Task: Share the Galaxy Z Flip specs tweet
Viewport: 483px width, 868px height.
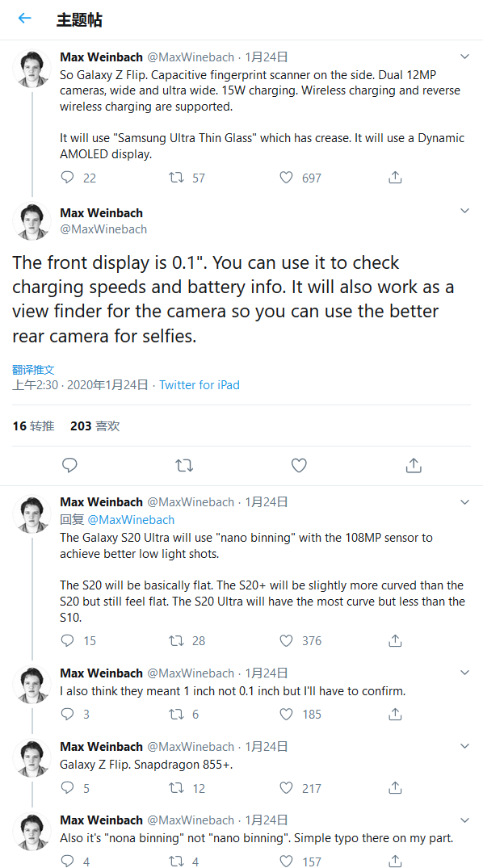Action: [395, 177]
